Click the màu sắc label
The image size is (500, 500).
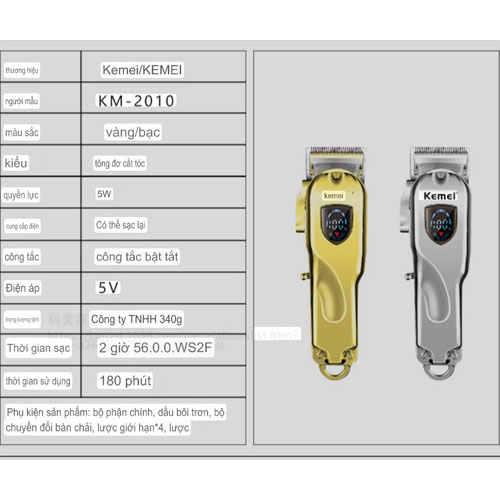21,132
